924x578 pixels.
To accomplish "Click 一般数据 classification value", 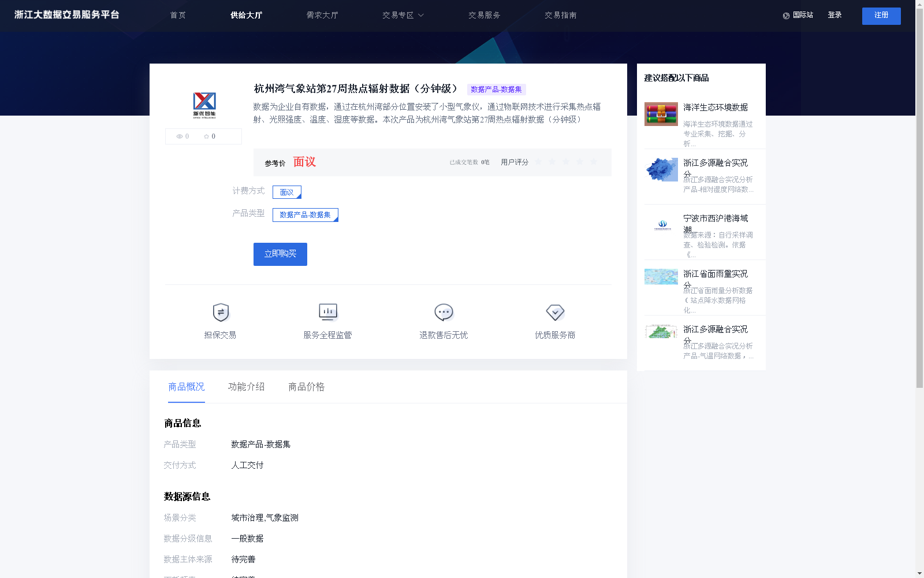I will [x=247, y=539].
